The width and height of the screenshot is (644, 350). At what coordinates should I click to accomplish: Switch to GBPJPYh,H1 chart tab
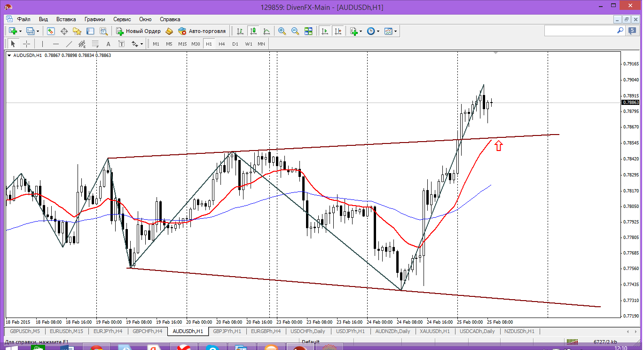pos(227,331)
